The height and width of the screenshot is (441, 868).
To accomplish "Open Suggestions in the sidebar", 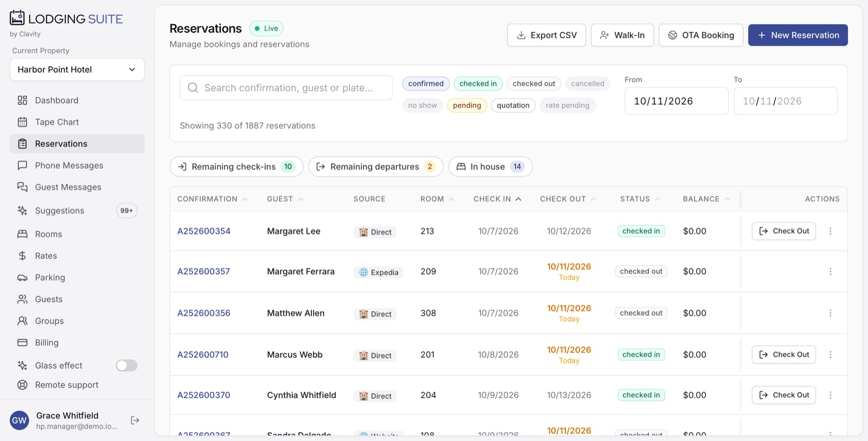I will pos(77,211).
